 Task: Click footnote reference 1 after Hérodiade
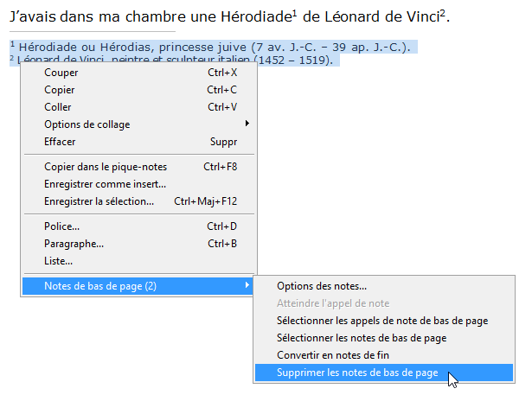coord(294,14)
